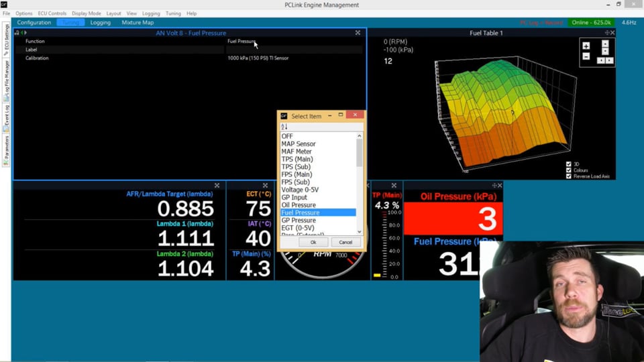
Task: Zoom in the Fuel Table 1 graph
Action: click(586, 46)
